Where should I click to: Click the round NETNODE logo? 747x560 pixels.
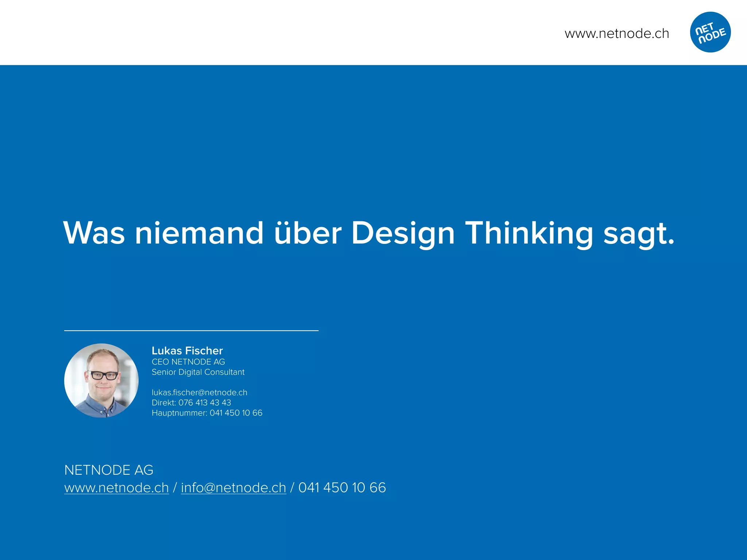tap(710, 32)
